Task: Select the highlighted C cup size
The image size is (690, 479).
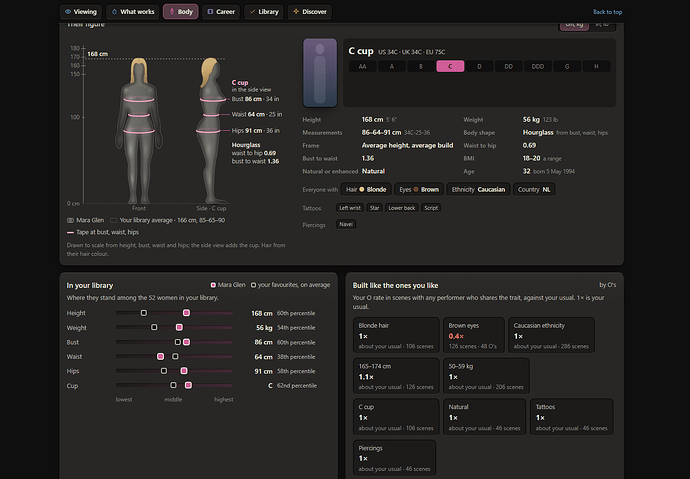Action: point(450,66)
